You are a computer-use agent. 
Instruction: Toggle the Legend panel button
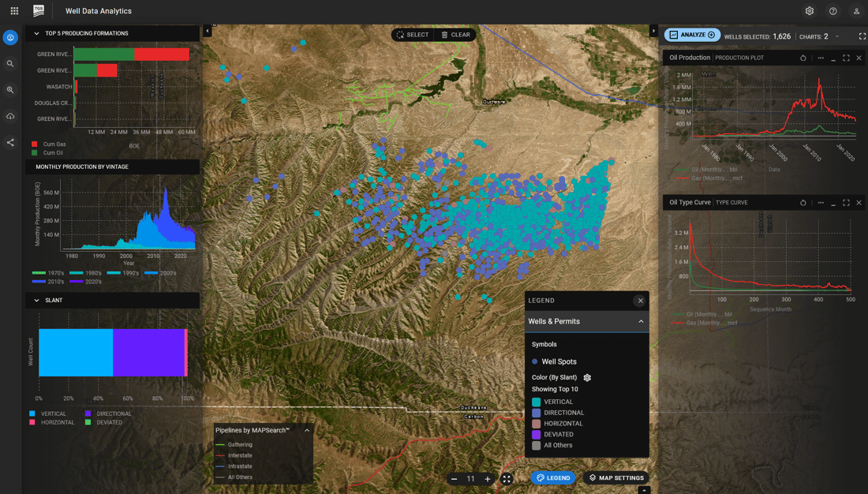click(x=553, y=478)
